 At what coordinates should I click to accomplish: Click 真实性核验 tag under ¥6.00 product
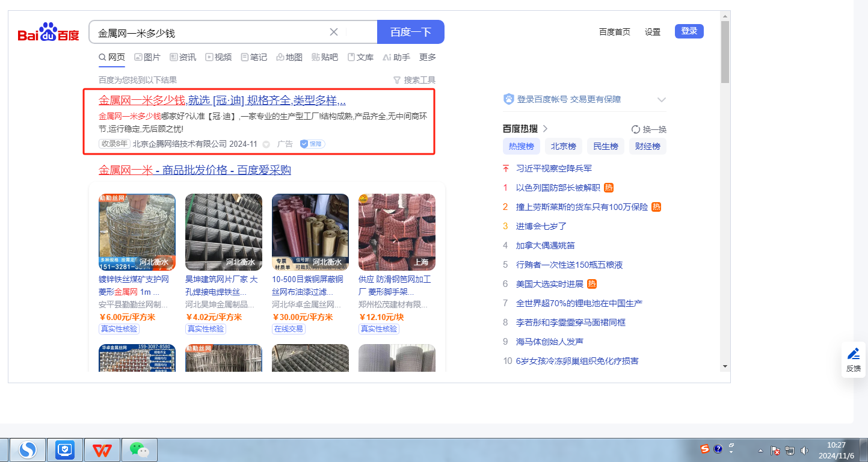(119, 329)
